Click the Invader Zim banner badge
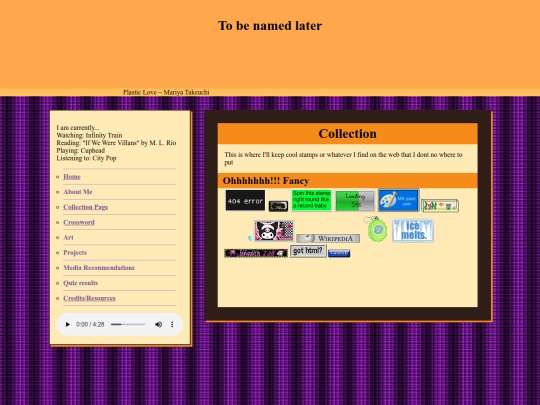Image resolution: width=540 pixels, height=405 pixels. 256,253
